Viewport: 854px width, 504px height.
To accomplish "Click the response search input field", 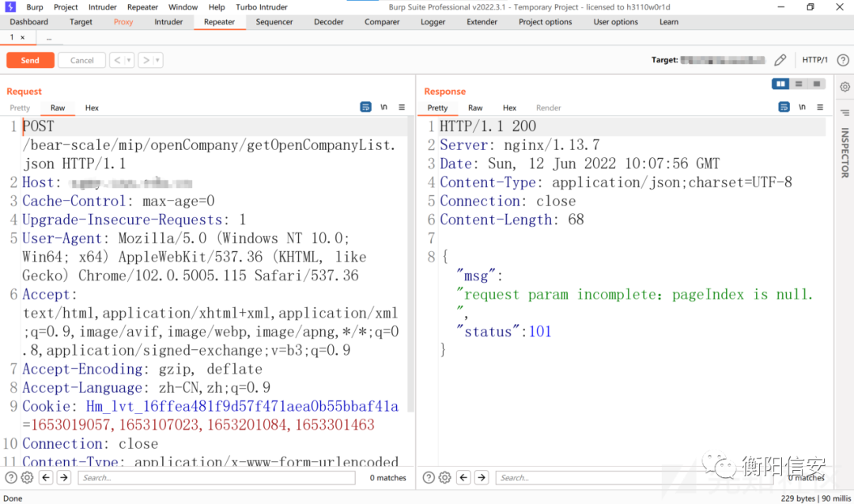I will point(634,478).
